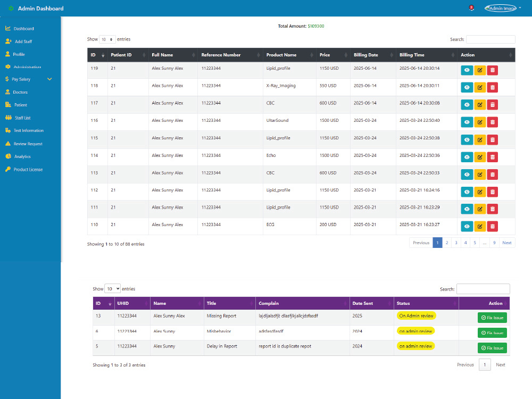Image resolution: width=532 pixels, height=399 pixels.
Task: Click page 1 in complaints pagination
Action: tap(485, 365)
